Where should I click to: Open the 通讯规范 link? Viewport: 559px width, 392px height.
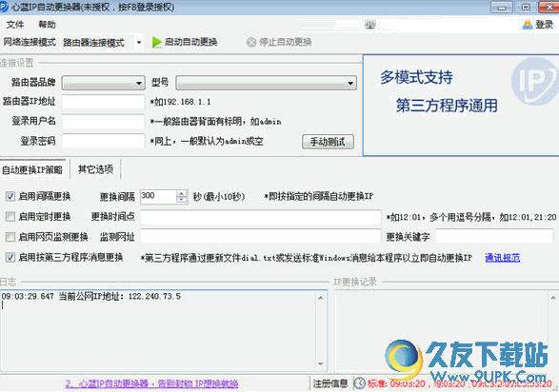pyautogui.click(x=502, y=258)
